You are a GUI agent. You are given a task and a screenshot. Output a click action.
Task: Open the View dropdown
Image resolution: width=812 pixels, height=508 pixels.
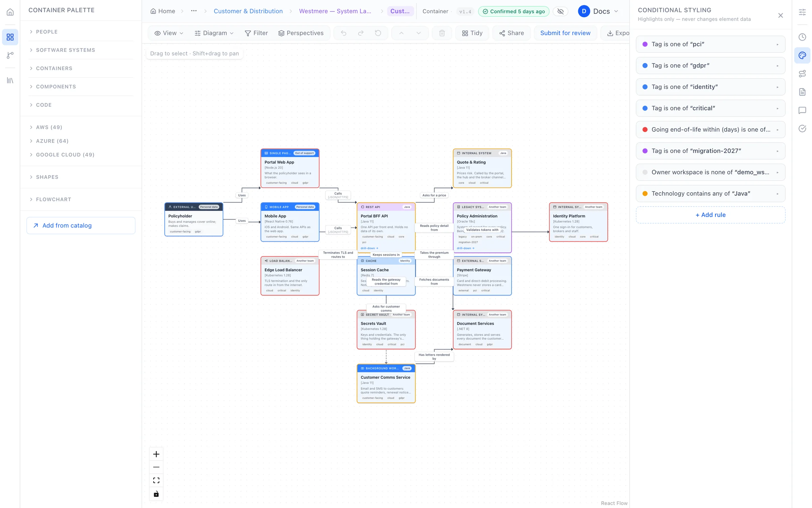tap(169, 33)
